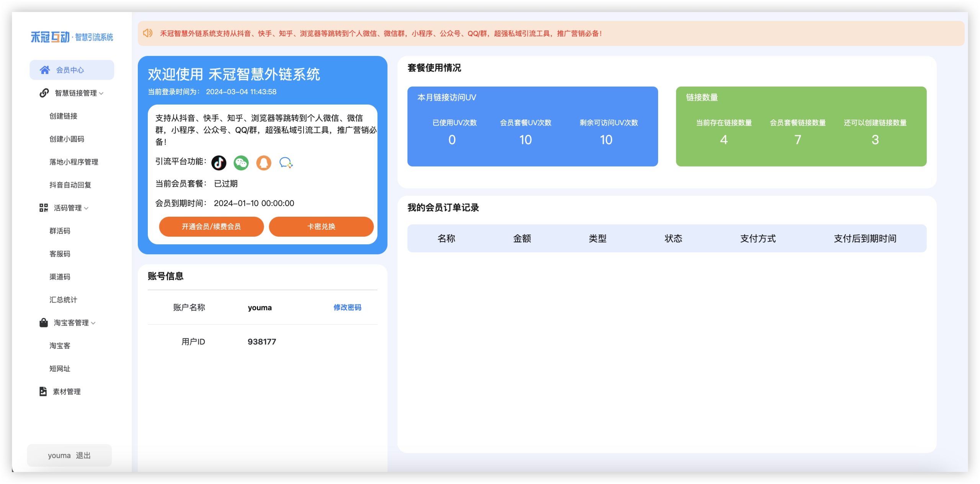Collapse the 活码管理 section
The height and width of the screenshot is (484, 980).
pyautogui.click(x=87, y=209)
